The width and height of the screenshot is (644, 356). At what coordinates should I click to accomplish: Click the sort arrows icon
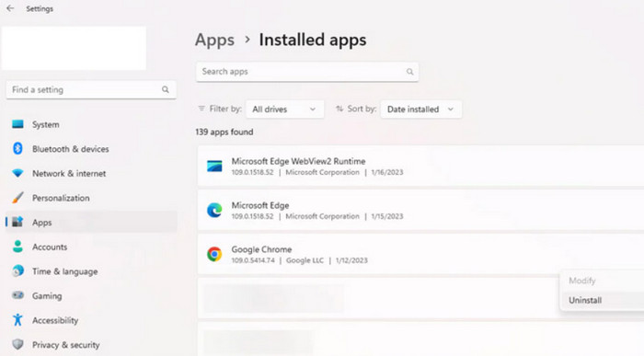click(x=339, y=109)
